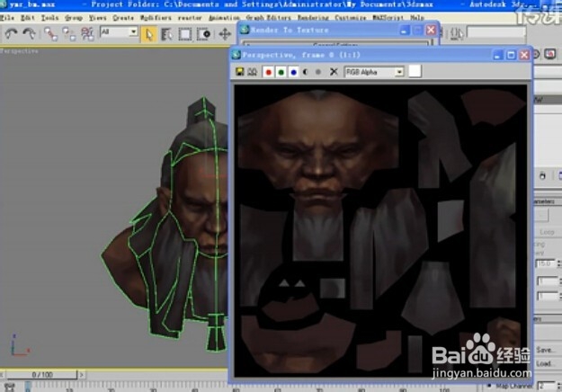
Task: Select the Select and Move tool
Action: 225,34
